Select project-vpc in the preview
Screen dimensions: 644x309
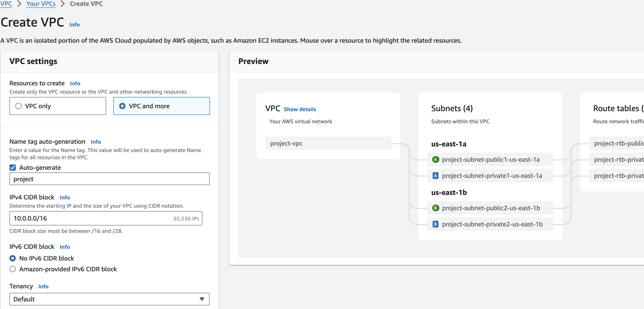point(328,143)
